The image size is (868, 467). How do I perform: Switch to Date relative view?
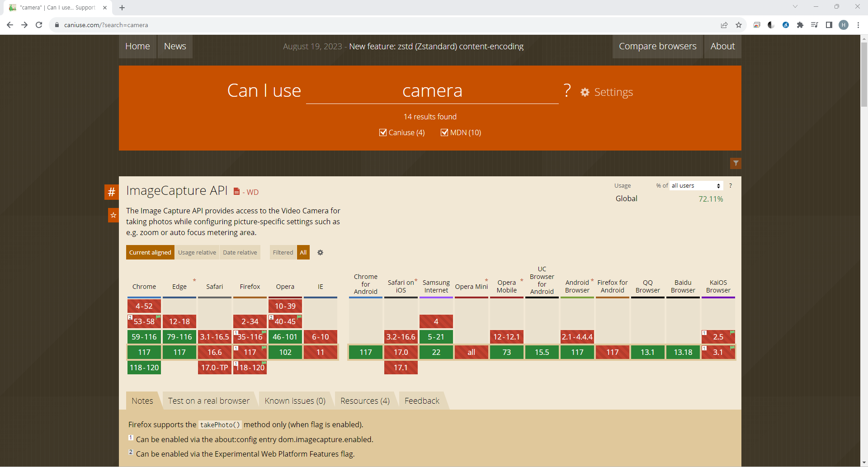click(x=240, y=253)
